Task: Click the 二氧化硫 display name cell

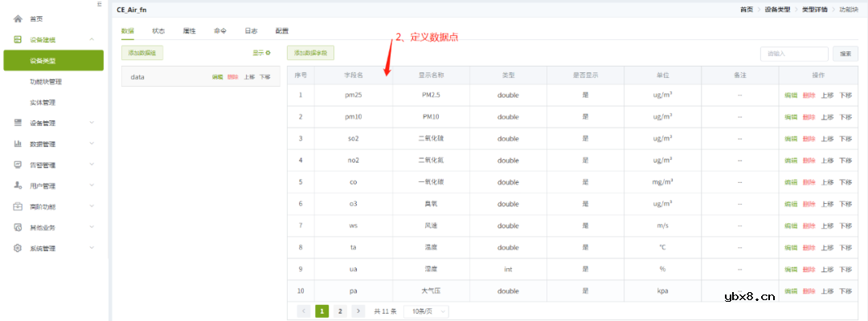Action: pyautogui.click(x=431, y=139)
